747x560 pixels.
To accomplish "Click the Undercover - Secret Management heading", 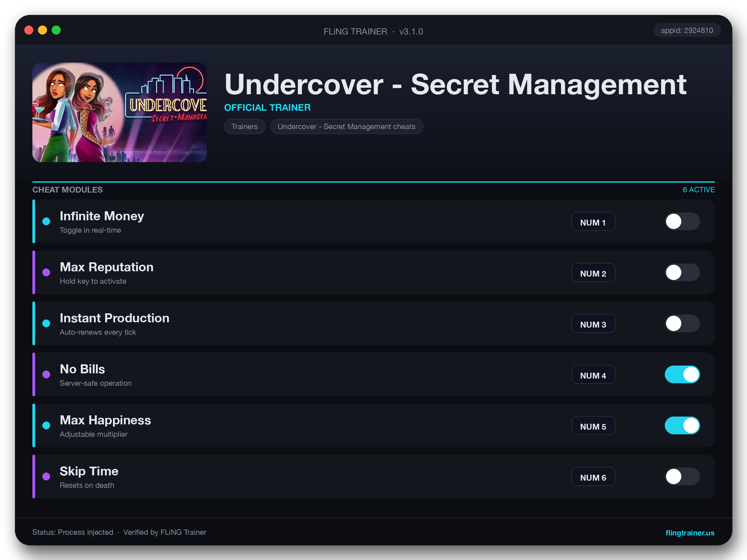I will (x=455, y=84).
